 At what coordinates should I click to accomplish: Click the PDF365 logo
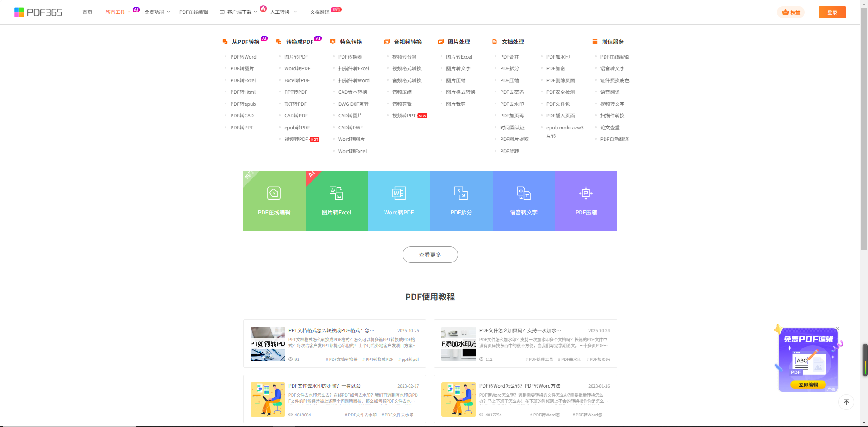[x=38, y=12]
